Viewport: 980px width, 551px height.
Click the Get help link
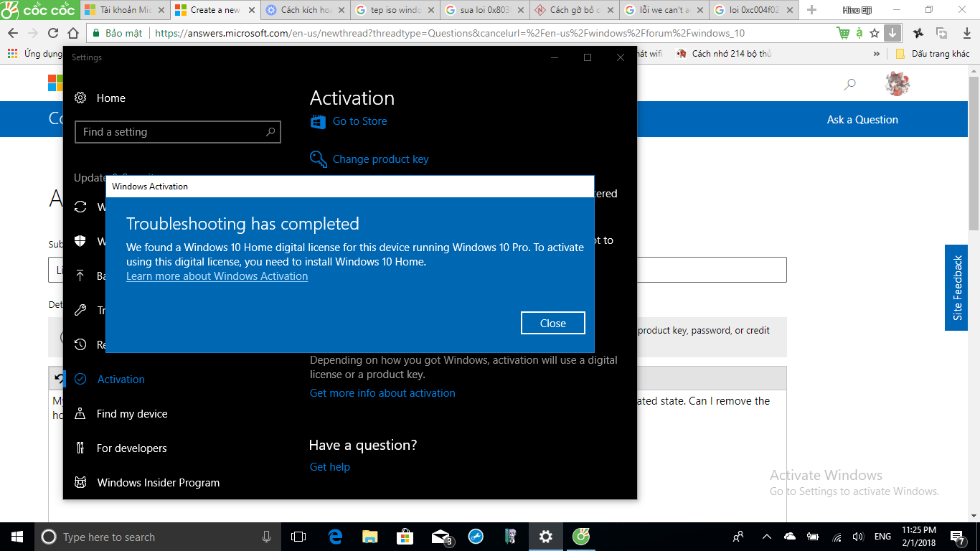pyautogui.click(x=330, y=467)
